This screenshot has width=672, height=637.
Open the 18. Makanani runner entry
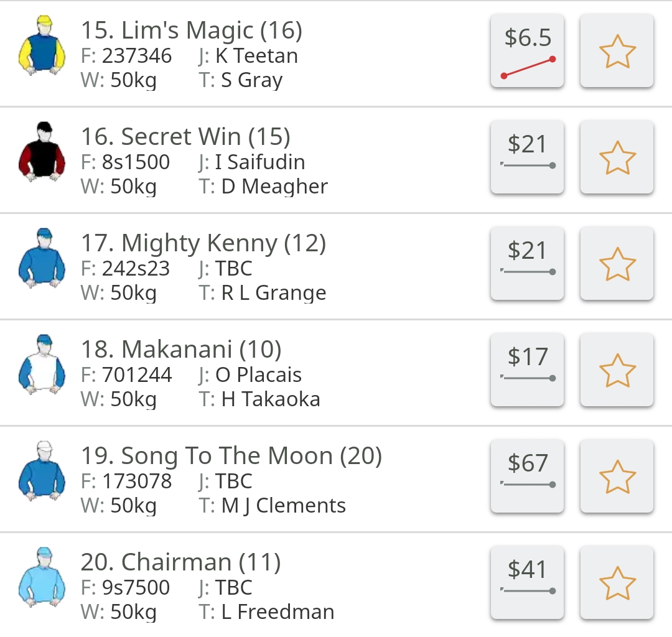tap(336, 373)
